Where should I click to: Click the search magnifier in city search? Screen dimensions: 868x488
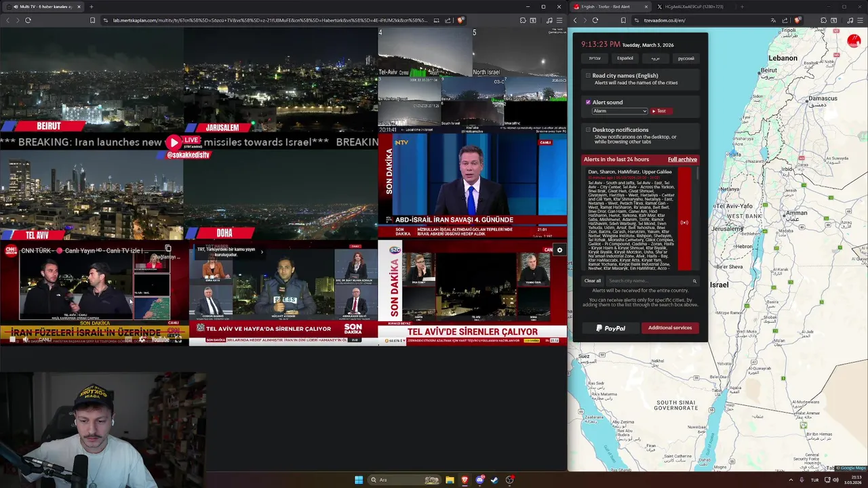(x=694, y=281)
